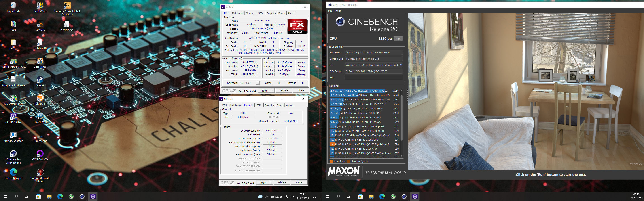Open search on the right taskbar
644x201 pixels.
click(338, 197)
